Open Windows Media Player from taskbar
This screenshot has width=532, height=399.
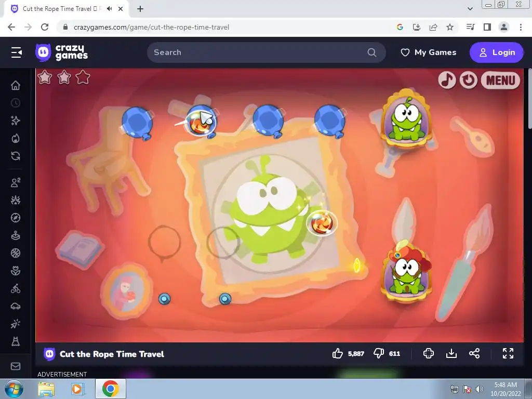pyautogui.click(x=77, y=389)
